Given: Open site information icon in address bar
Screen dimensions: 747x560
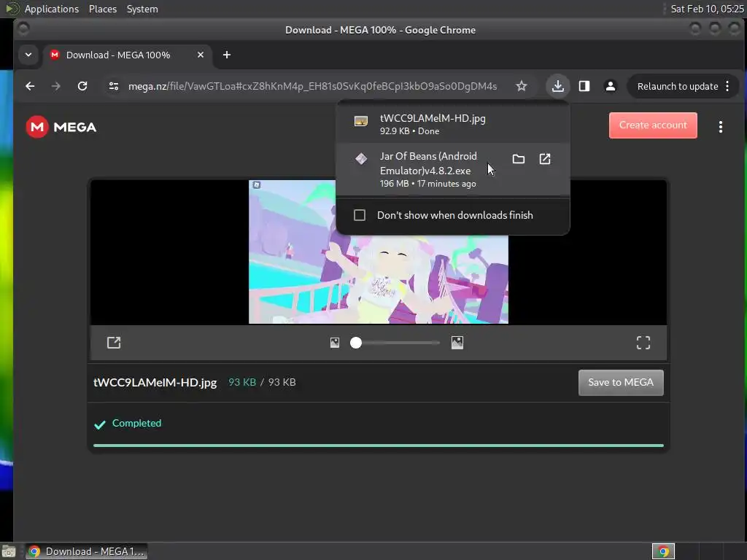Looking at the screenshot, I should click(113, 86).
